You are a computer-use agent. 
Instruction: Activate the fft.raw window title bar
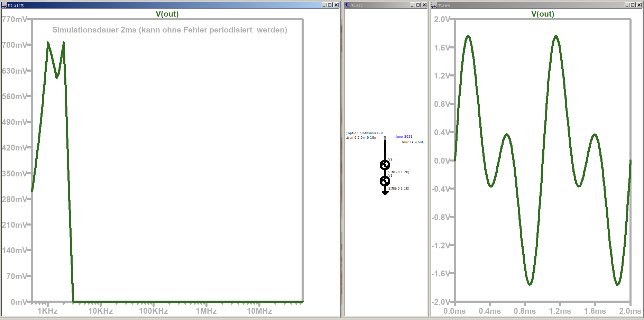click(x=519, y=5)
